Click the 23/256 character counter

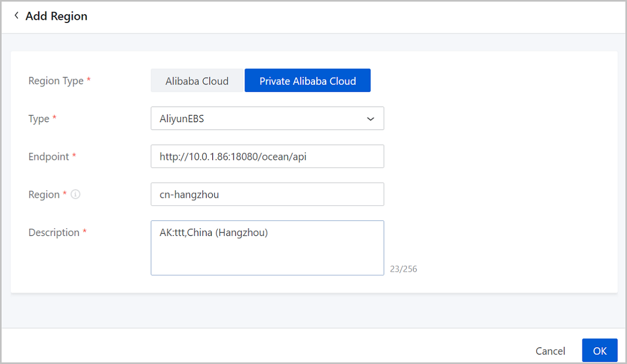pyautogui.click(x=403, y=269)
